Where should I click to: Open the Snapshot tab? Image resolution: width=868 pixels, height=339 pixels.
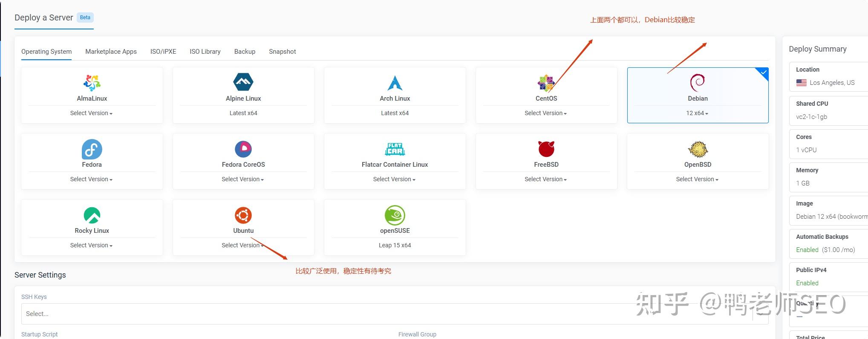click(x=282, y=52)
